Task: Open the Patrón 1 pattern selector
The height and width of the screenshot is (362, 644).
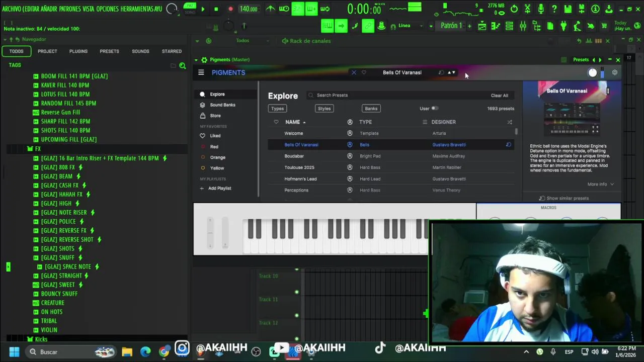Action: pyautogui.click(x=451, y=26)
